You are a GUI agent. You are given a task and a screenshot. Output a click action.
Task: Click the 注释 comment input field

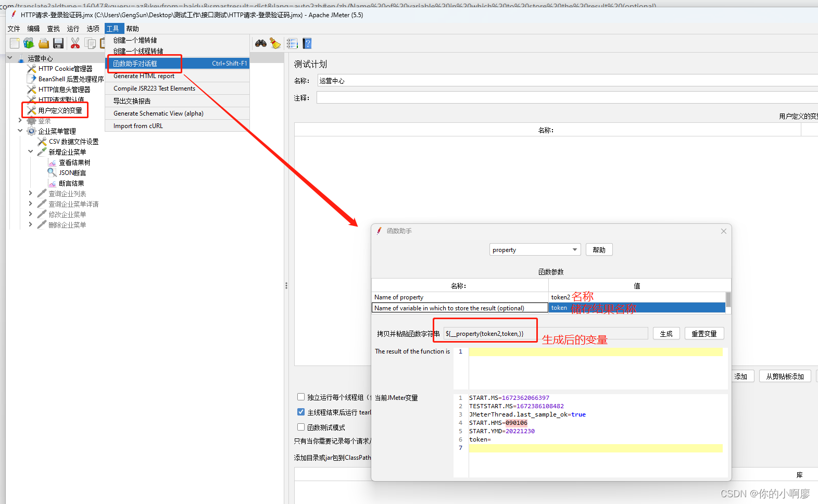pyautogui.click(x=567, y=98)
